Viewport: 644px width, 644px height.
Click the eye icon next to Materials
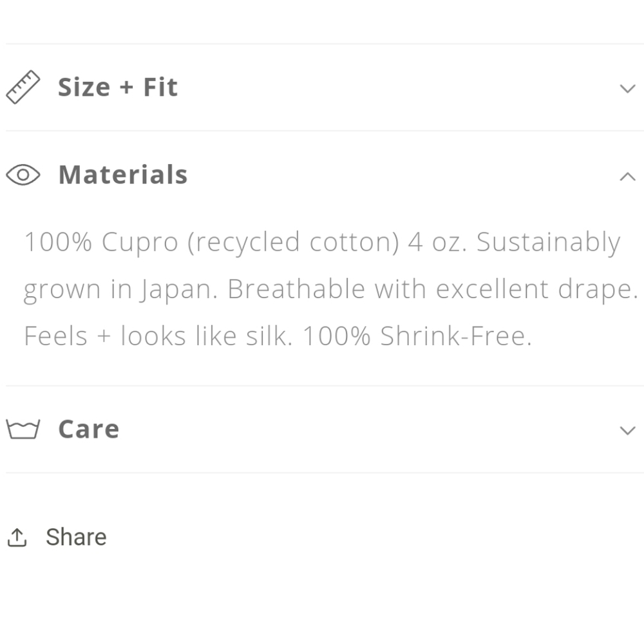coord(23,175)
